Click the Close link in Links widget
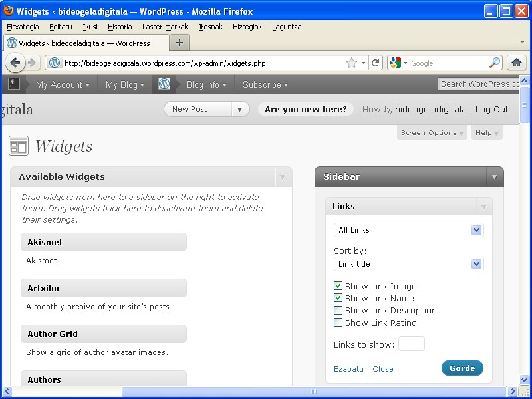The height and width of the screenshot is (399, 532). [x=383, y=369]
